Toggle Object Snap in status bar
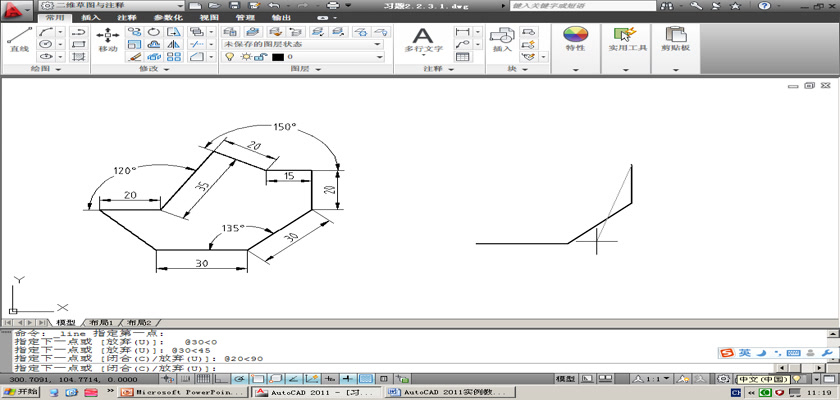The image size is (840, 400). tap(258, 379)
